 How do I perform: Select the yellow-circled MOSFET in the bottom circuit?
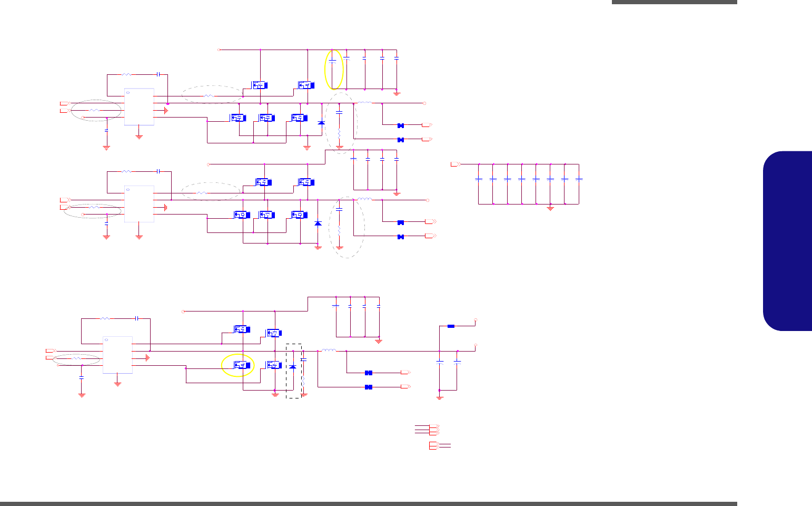(242, 365)
